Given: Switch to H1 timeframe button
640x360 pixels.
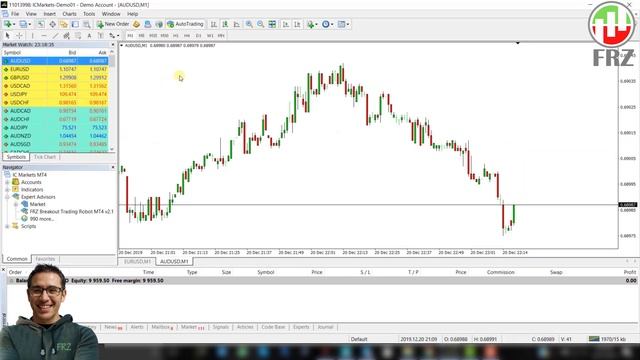Looking at the screenshot, I should coord(176,36).
